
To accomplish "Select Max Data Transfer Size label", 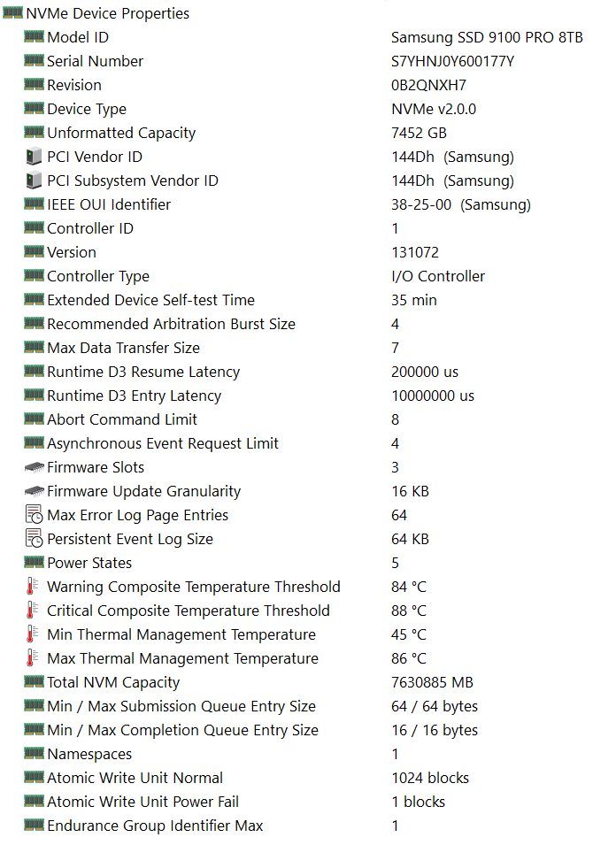I will 123,348.
